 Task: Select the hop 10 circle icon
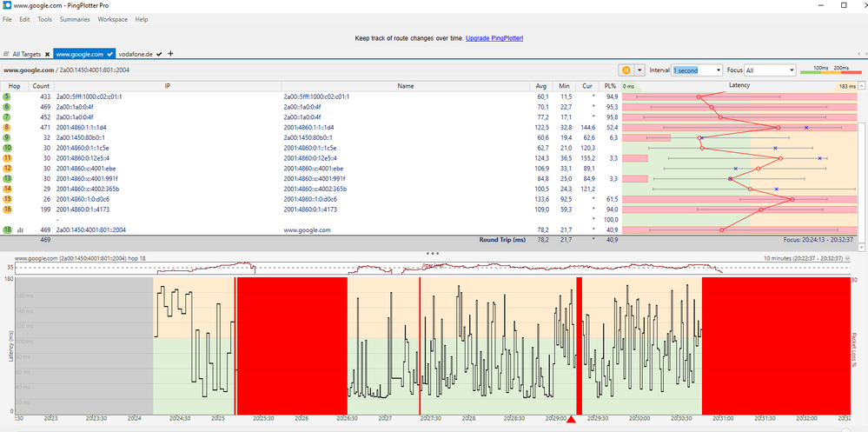[7, 148]
